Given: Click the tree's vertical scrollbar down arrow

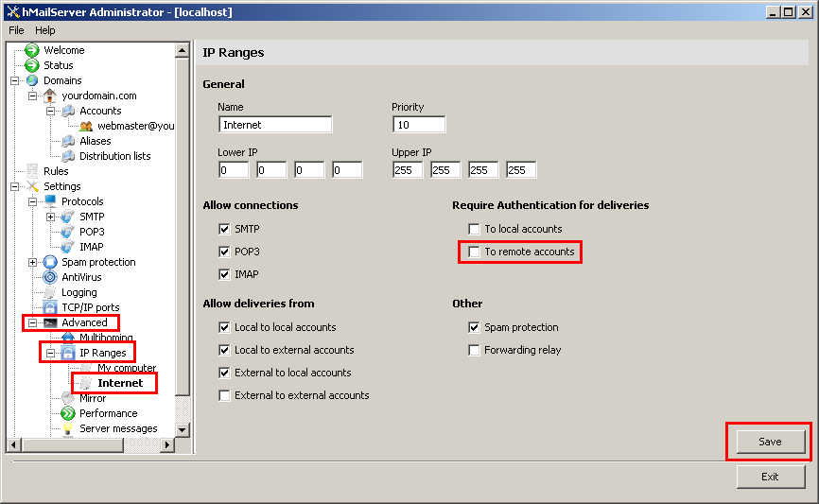Looking at the screenshot, I should pyautogui.click(x=182, y=430).
